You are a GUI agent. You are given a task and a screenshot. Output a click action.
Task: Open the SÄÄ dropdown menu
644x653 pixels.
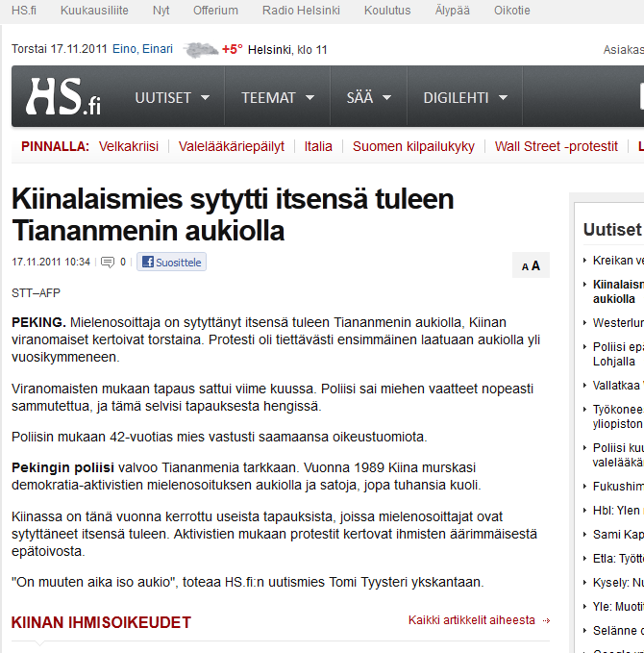pyautogui.click(x=368, y=97)
